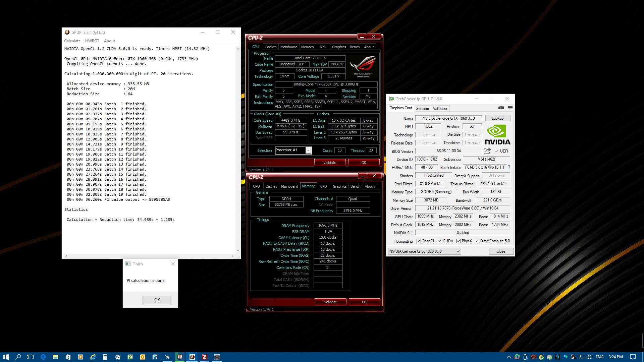644x362 pixels.
Task: Click OK in the top CPU-Z window
Action: click(x=364, y=163)
